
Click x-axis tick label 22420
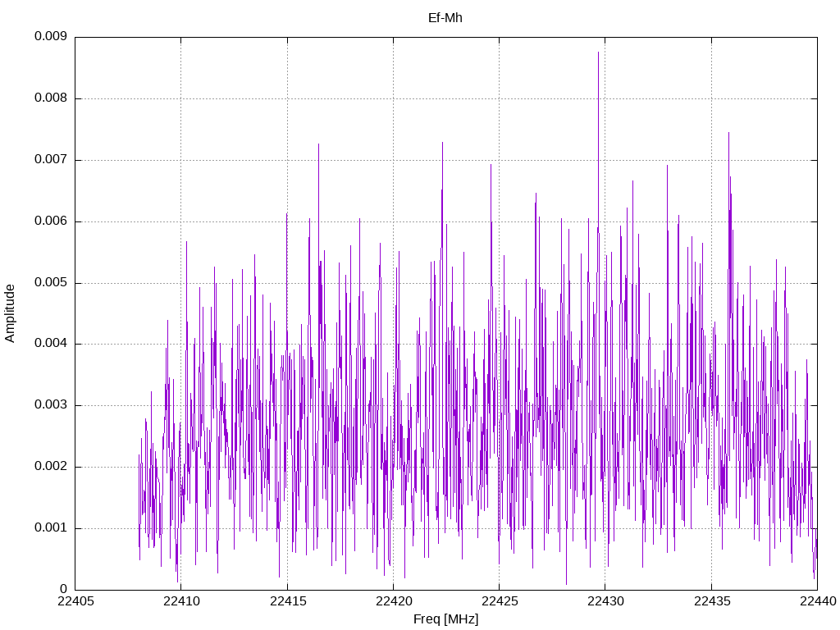(x=394, y=601)
